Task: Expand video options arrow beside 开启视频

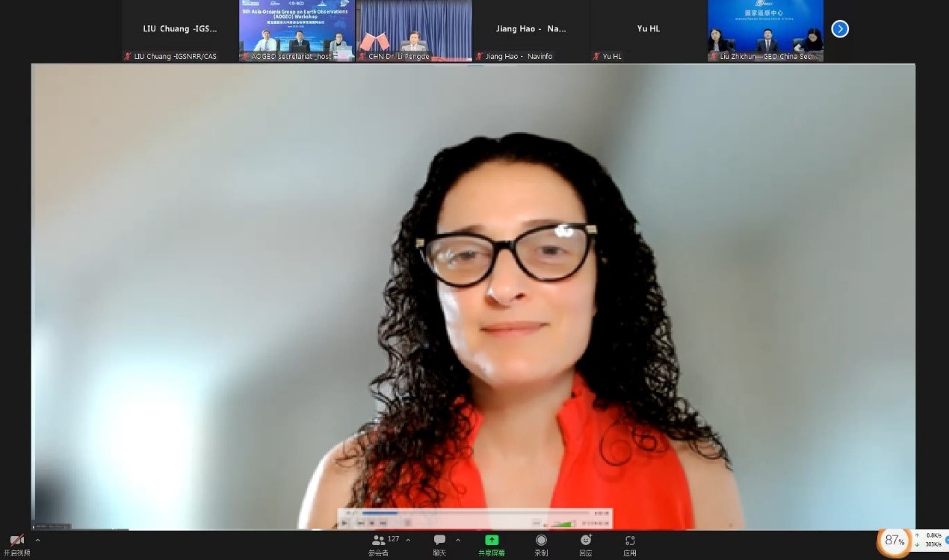Action: point(37,540)
